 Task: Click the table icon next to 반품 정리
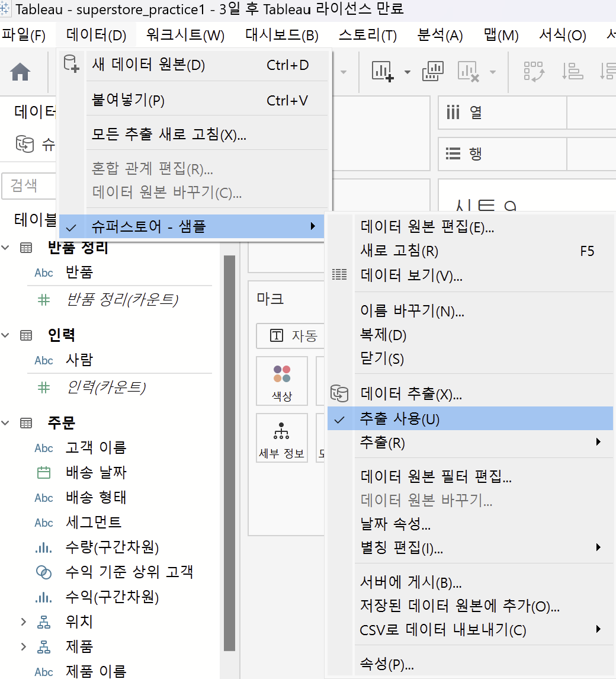tap(26, 248)
